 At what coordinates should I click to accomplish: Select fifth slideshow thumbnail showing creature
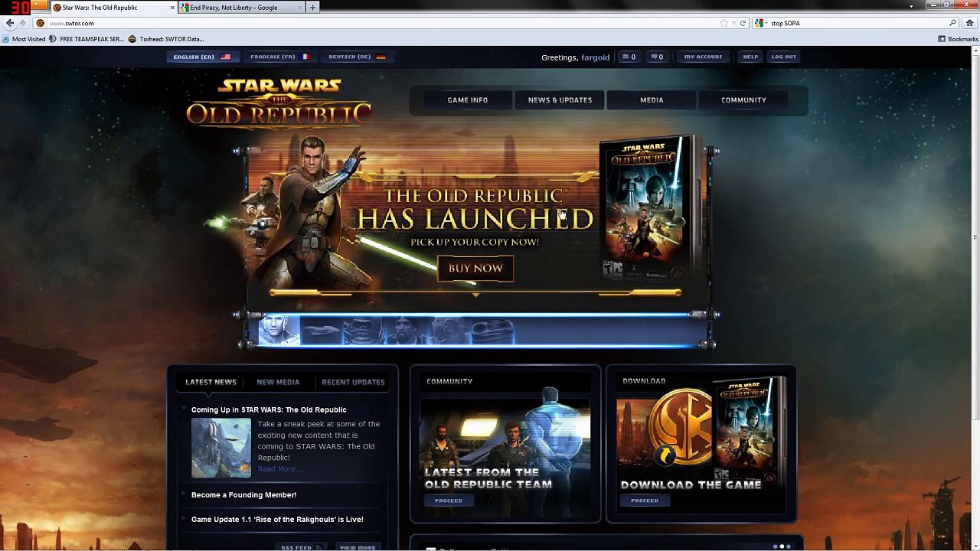coord(449,331)
